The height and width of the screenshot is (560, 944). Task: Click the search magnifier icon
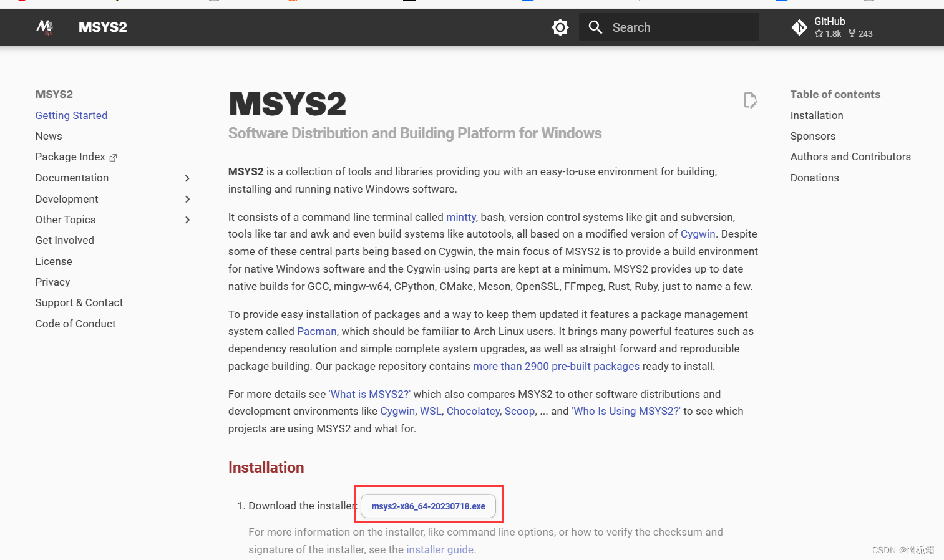pyautogui.click(x=595, y=27)
